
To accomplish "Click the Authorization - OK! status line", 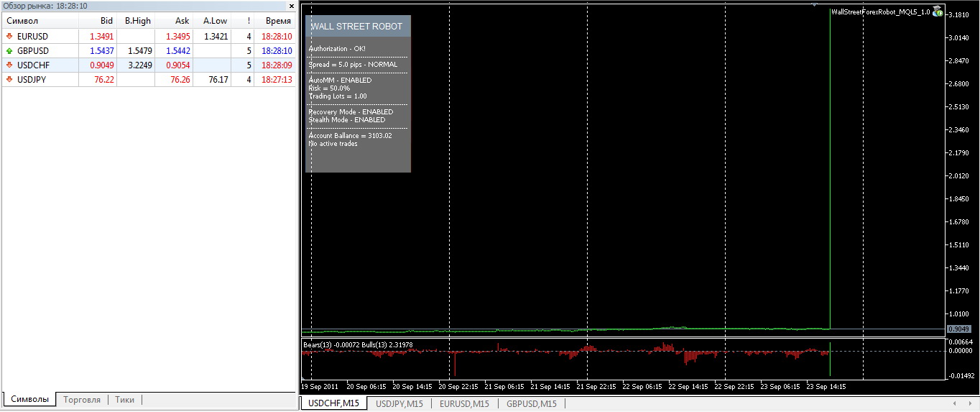I will point(337,49).
